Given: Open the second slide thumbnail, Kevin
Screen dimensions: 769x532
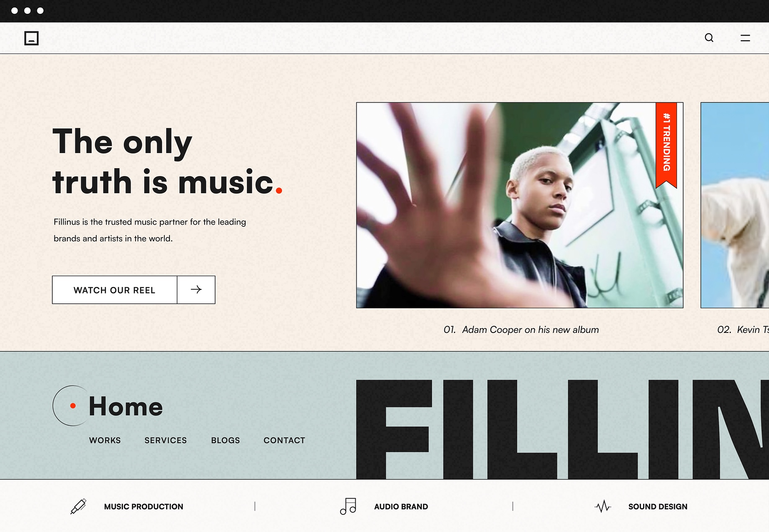Looking at the screenshot, I should [x=735, y=205].
